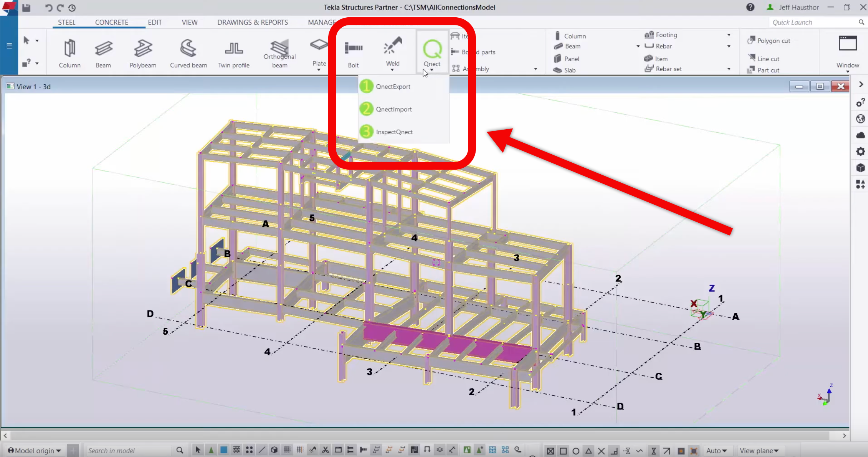868x457 pixels.
Task: Open the cube icon in side pane
Action: 860,168
